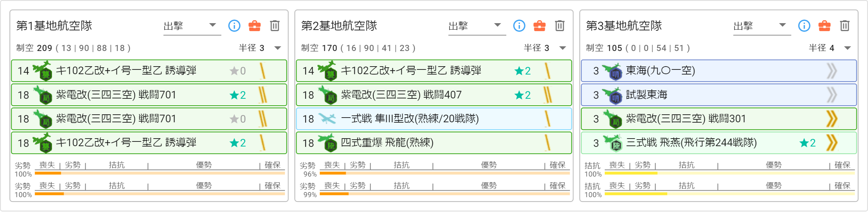The width and height of the screenshot is (868, 212).
Task: Click ★0 improvement of first キ102乙改
Action: click(238, 71)
